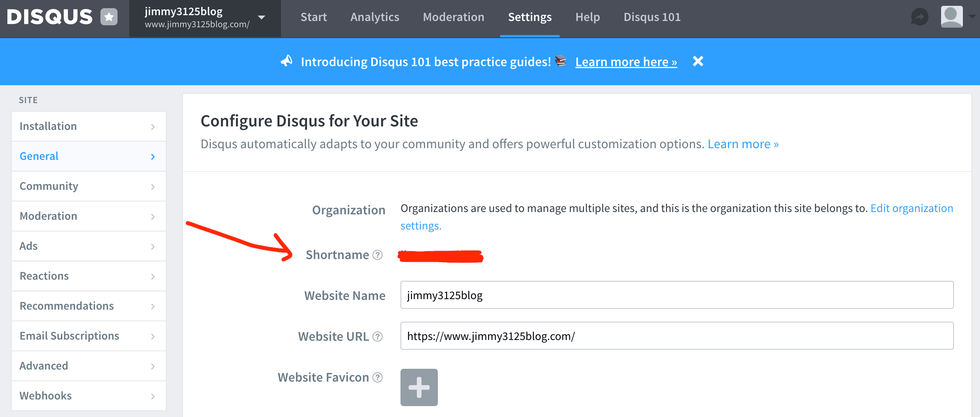Open the Community settings section
Screen dimensions: 980x417
[x=89, y=186]
